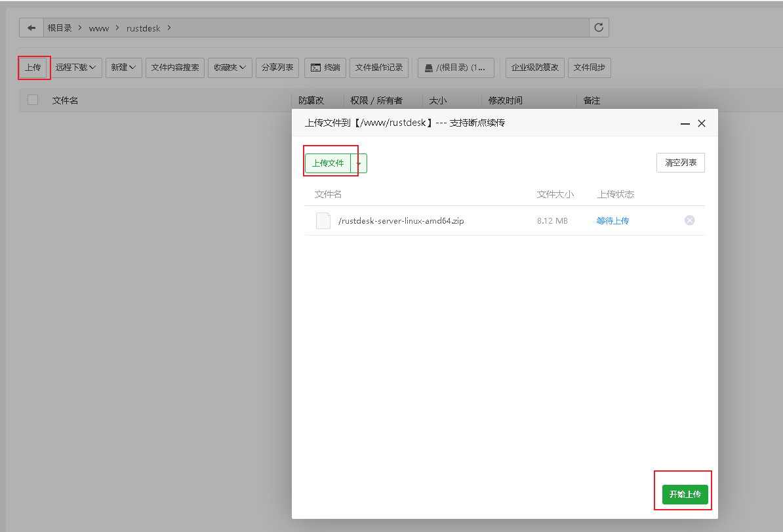Image resolution: width=783 pixels, height=532 pixels.
Task: Minimize the upload dialog
Action: 685,123
